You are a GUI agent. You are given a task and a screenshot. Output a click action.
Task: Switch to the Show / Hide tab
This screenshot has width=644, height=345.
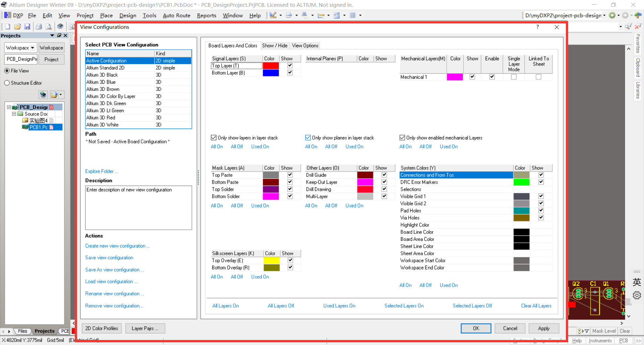(275, 46)
